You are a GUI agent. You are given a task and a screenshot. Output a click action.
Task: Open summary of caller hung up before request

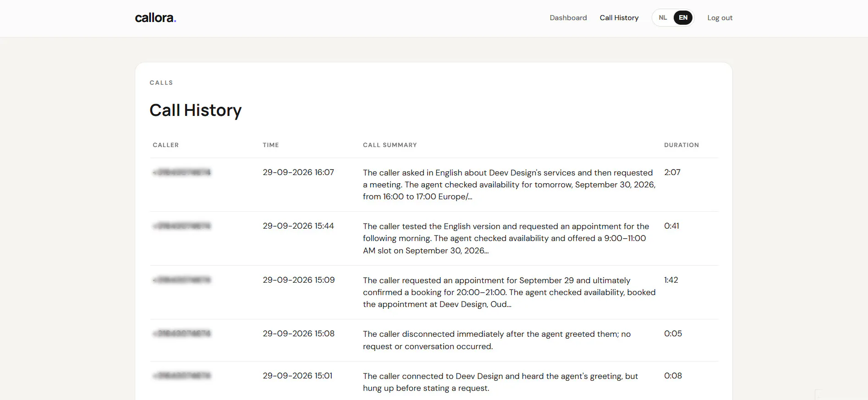coord(500,382)
